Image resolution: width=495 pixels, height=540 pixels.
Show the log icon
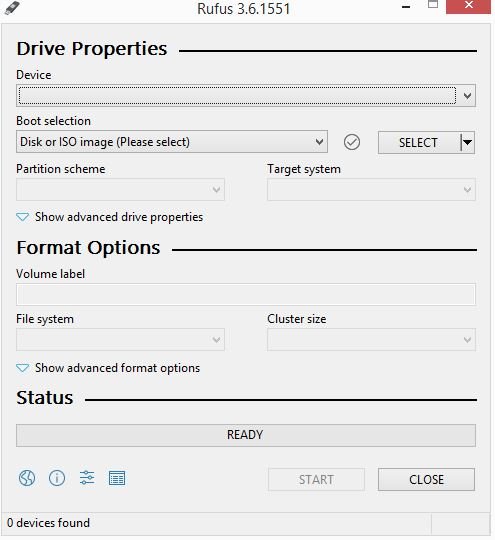pyautogui.click(x=117, y=478)
